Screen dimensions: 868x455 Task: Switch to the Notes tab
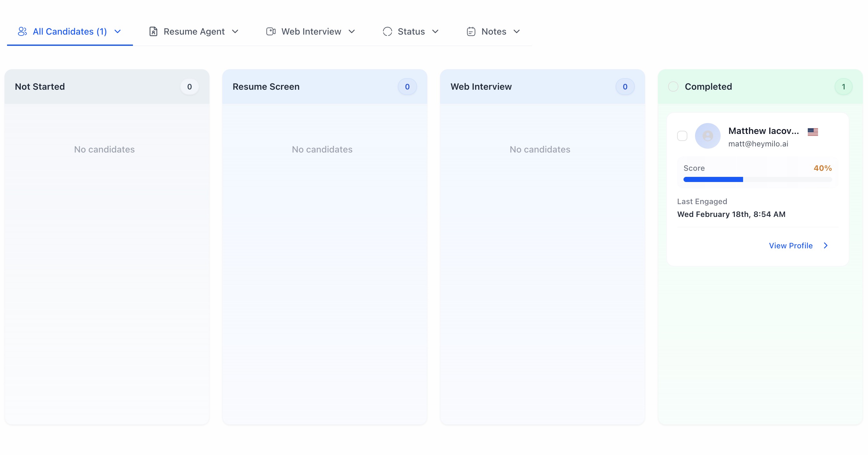coord(494,31)
